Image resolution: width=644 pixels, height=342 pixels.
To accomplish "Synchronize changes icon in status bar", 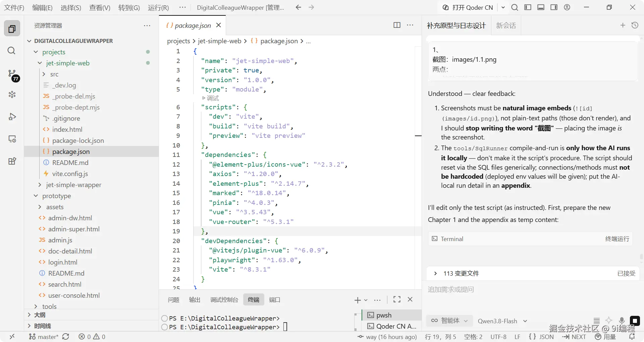I will coord(66,337).
